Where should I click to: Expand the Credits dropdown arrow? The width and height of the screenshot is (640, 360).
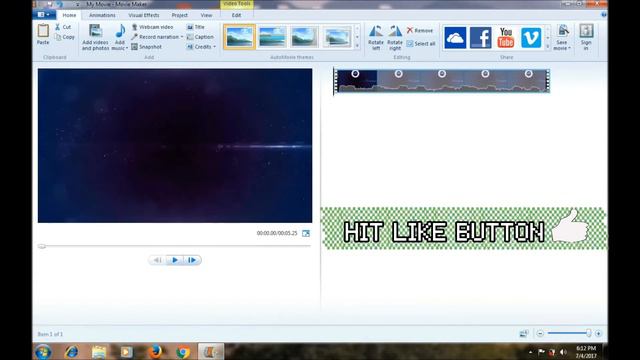[214, 47]
